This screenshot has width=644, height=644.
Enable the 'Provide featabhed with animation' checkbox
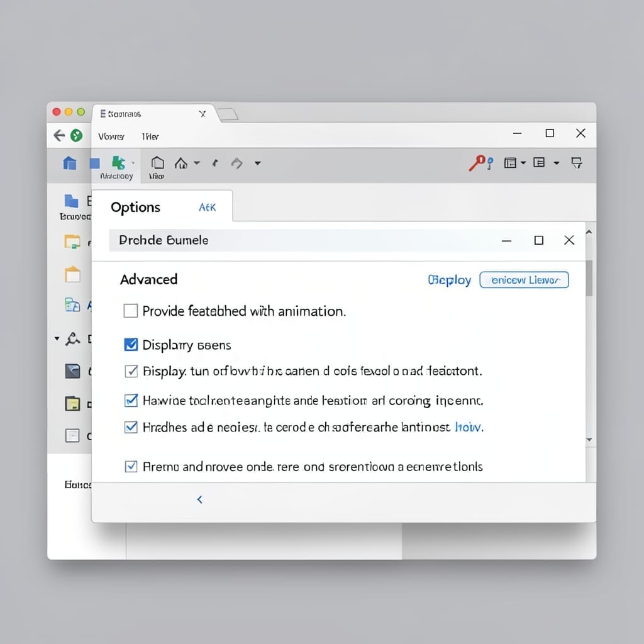tap(131, 311)
